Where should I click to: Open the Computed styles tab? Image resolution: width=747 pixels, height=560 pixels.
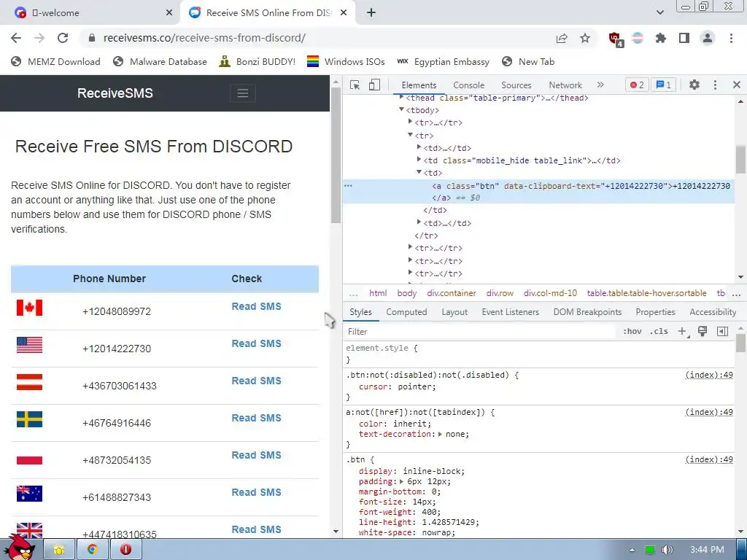point(406,312)
